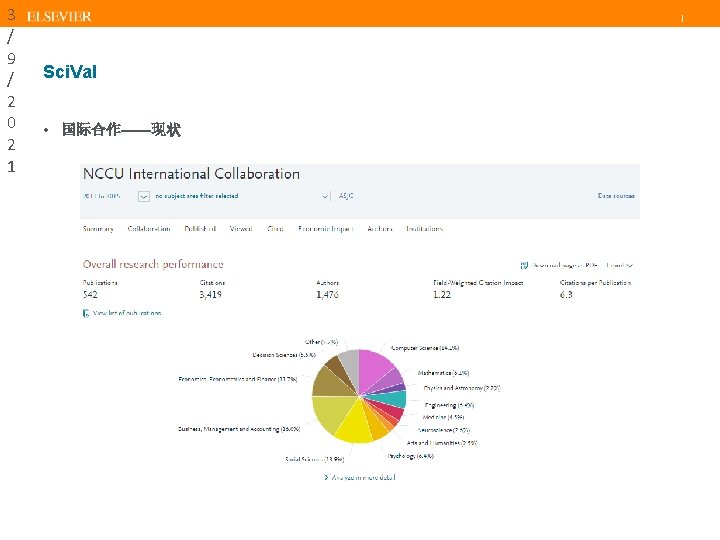Click the Citations value 3,419
Viewport: 720px width, 540px height.
click(210, 294)
